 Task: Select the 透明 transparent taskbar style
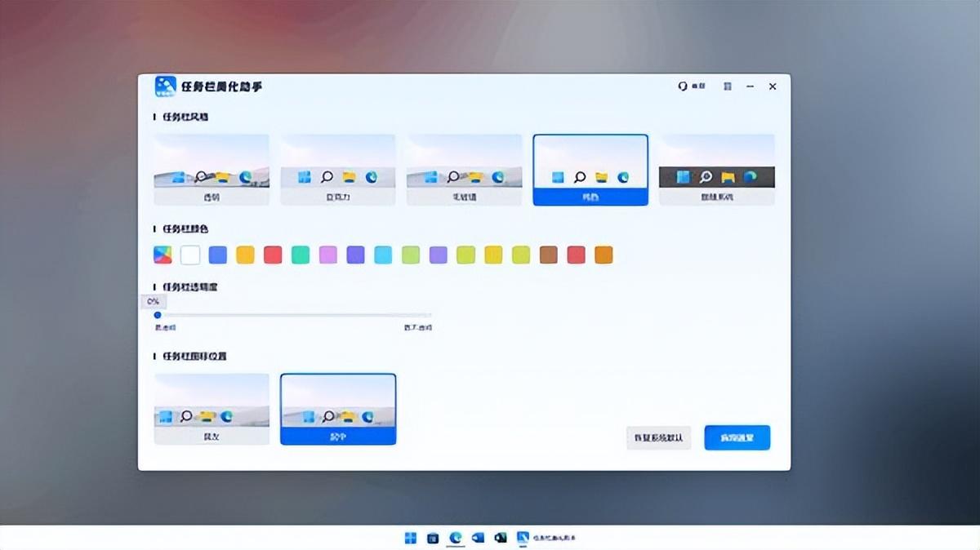(x=212, y=170)
